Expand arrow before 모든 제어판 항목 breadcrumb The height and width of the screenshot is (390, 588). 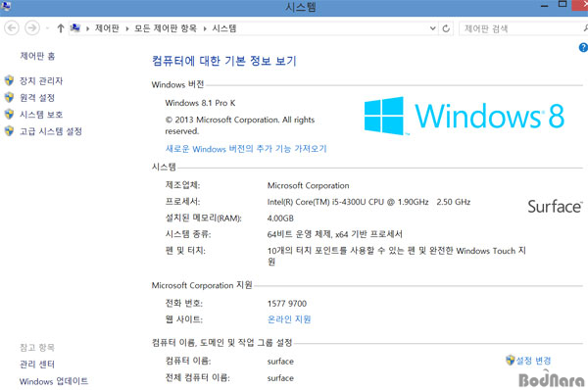127,28
